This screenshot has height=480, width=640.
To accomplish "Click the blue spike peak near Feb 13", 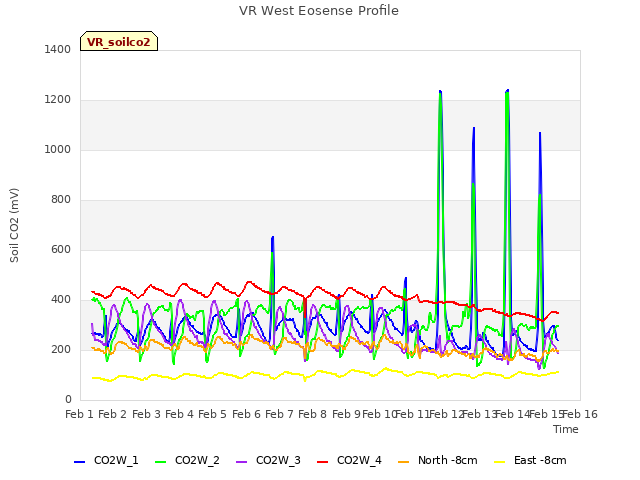I will pos(474,128).
